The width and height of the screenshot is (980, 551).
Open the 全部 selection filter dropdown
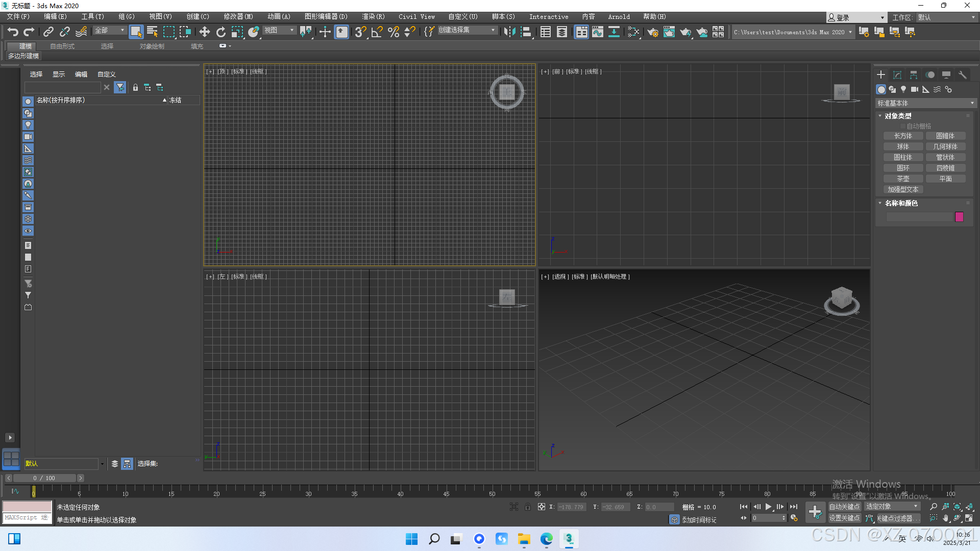point(109,31)
